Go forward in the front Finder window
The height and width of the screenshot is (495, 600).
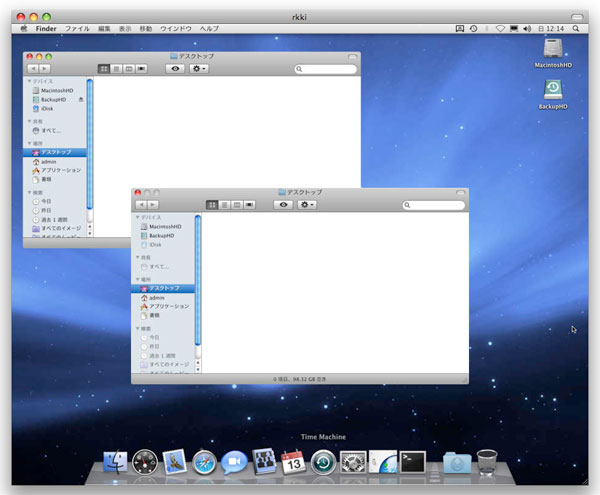tap(153, 205)
